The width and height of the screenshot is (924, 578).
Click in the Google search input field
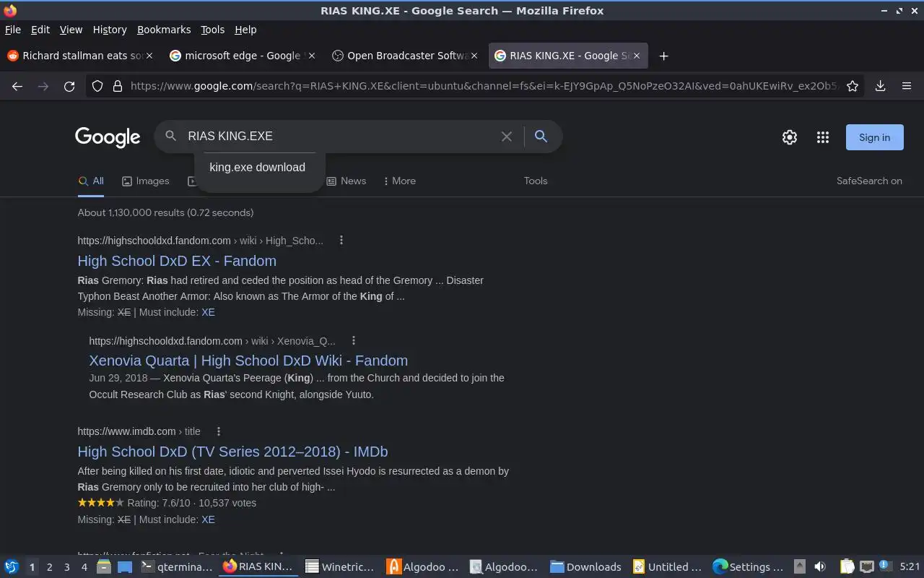(339, 136)
